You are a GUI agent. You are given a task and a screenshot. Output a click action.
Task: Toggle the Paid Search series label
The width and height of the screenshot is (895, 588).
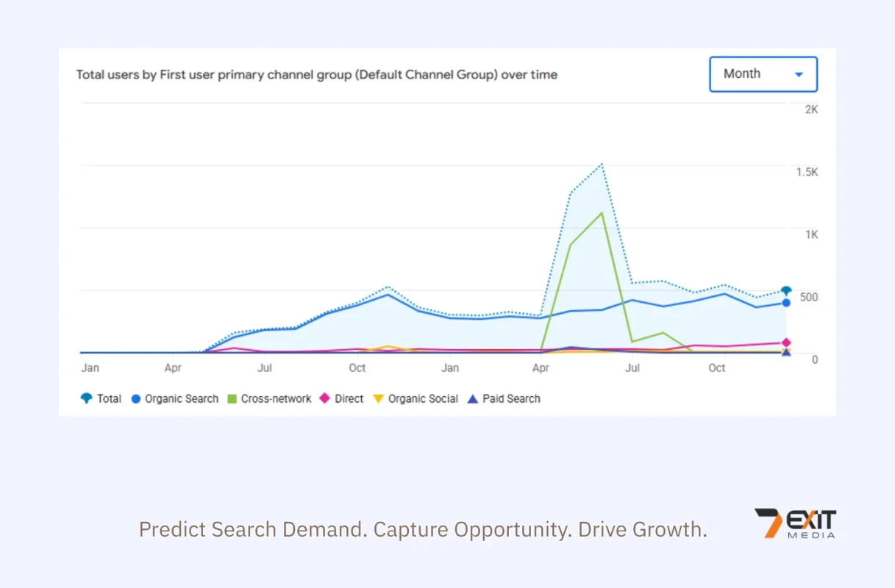[x=511, y=398]
